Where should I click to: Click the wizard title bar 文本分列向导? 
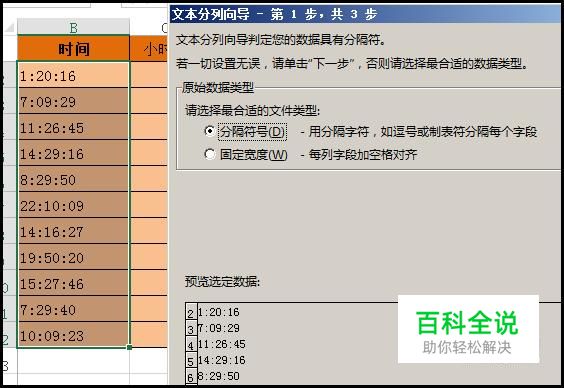pyautogui.click(x=365, y=14)
